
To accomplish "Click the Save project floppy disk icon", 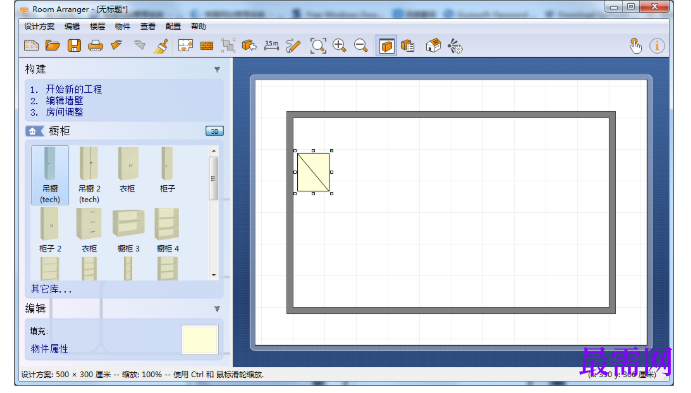I will (74, 46).
